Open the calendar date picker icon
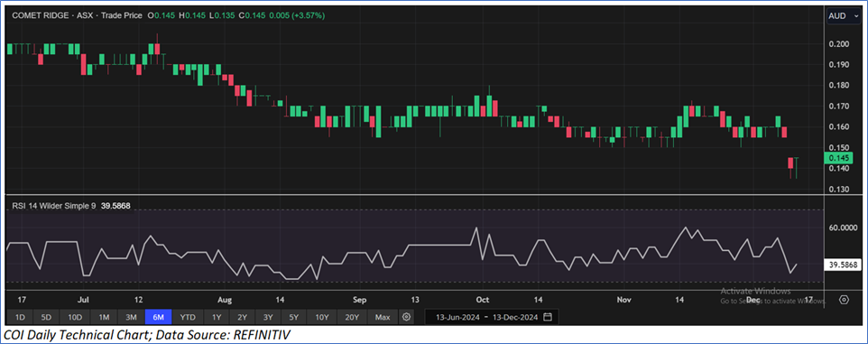The image size is (868, 344). pos(548,318)
